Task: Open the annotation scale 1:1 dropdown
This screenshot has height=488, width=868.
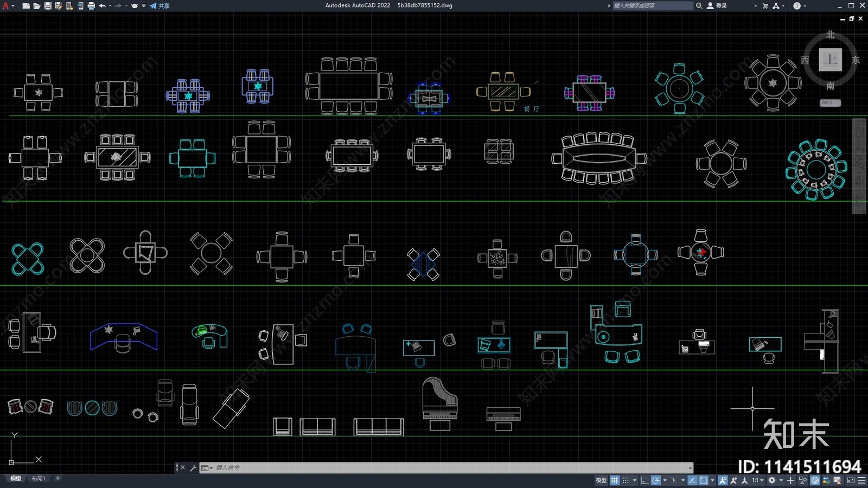Action: 757,480
